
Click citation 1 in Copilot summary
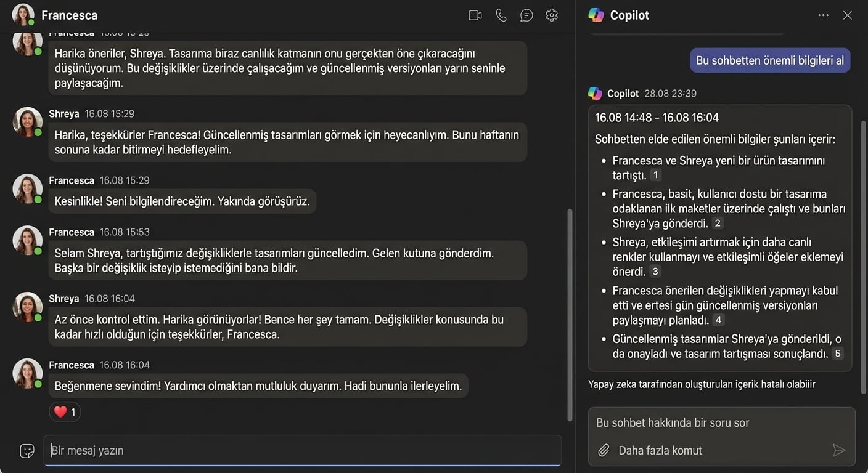655,175
